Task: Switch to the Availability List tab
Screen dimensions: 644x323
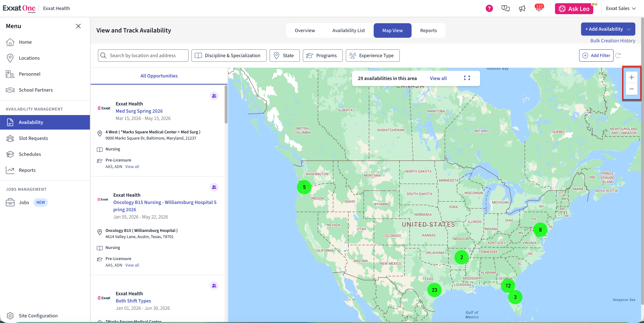Action: [348, 30]
